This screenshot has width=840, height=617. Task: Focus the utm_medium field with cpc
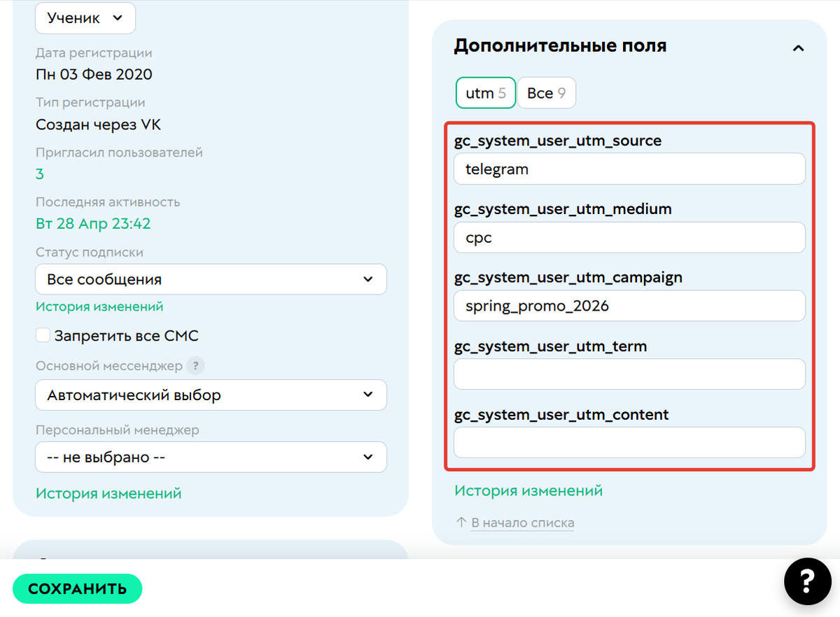629,238
